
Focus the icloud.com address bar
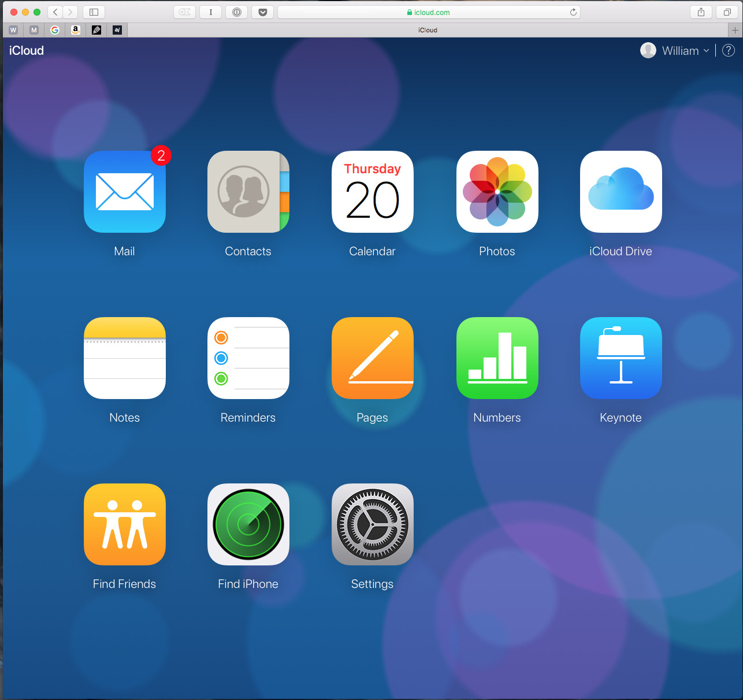point(429,12)
